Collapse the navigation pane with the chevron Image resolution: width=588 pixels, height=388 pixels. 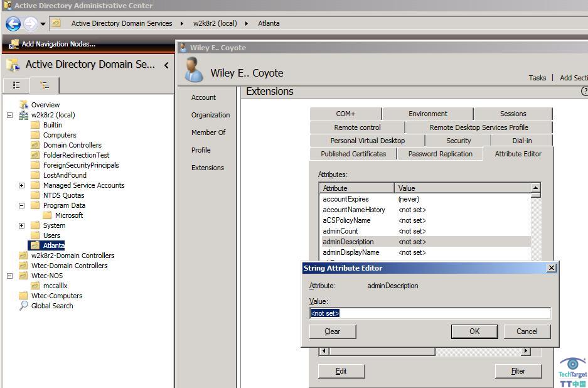(x=166, y=65)
